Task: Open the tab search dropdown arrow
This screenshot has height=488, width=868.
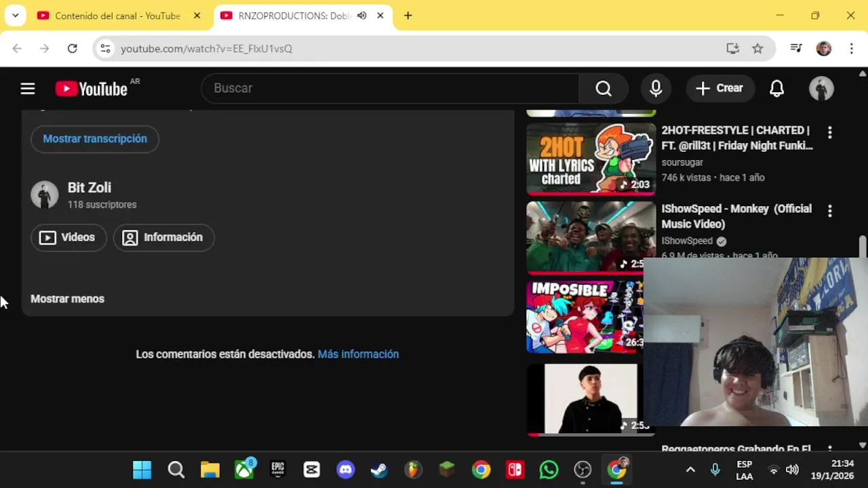Action: tap(15, 16)
